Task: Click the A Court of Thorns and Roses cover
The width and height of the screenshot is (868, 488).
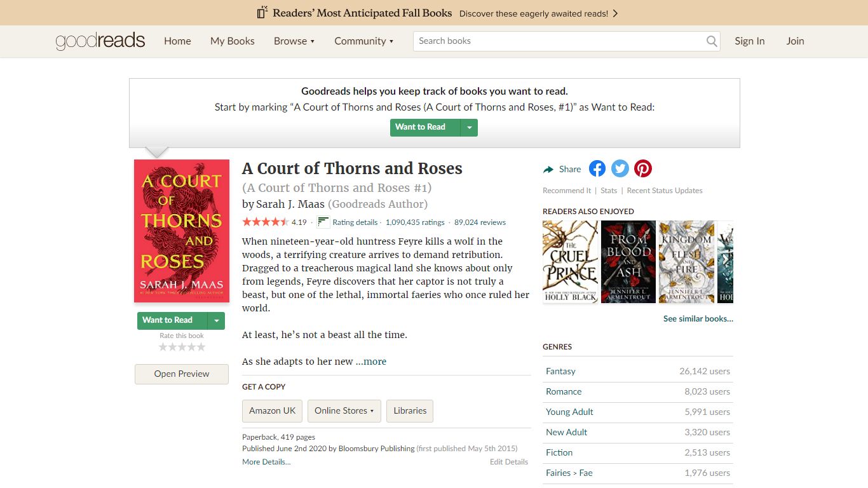Action: click(182, 231)
